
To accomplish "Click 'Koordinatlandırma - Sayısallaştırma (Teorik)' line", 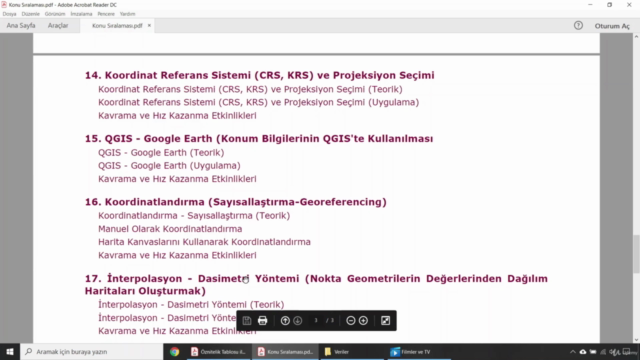I will [194, 215].
